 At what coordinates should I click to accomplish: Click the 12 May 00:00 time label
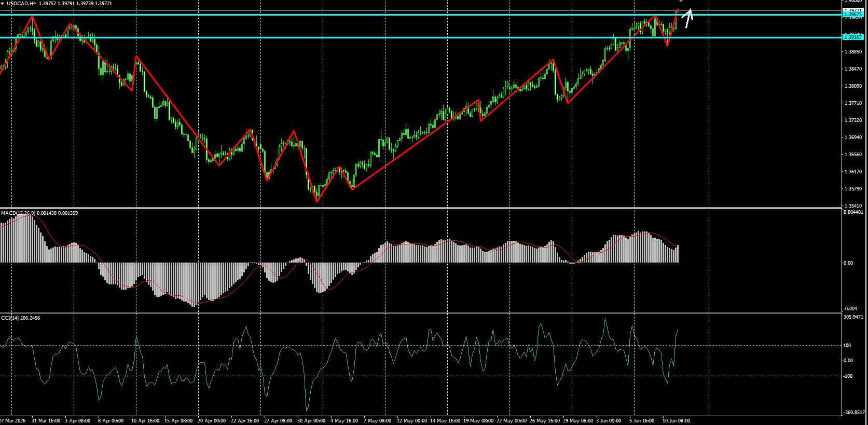tap(411, 421)
